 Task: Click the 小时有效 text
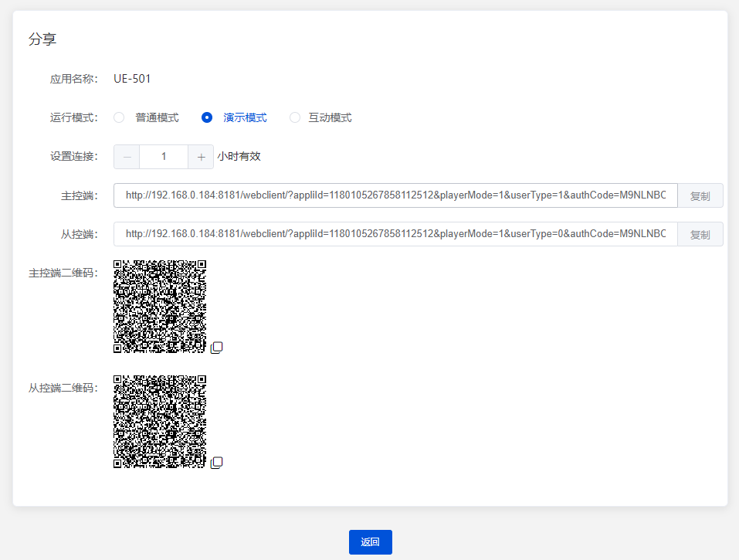(x=239, y=157)
